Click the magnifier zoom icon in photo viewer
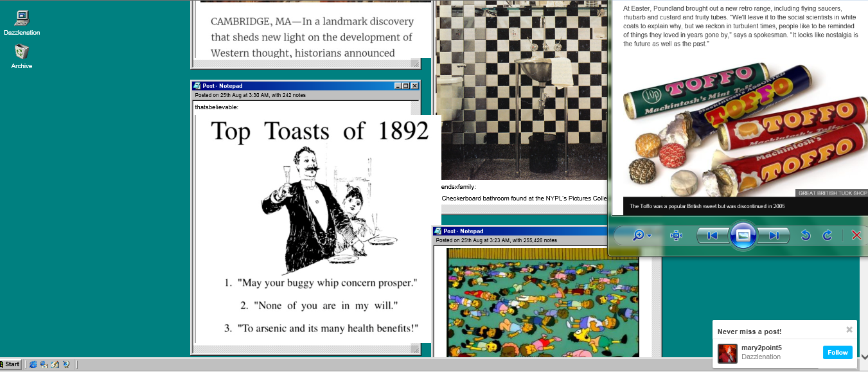The width and height of the screenshot is (868, 372). coord(638,236)
